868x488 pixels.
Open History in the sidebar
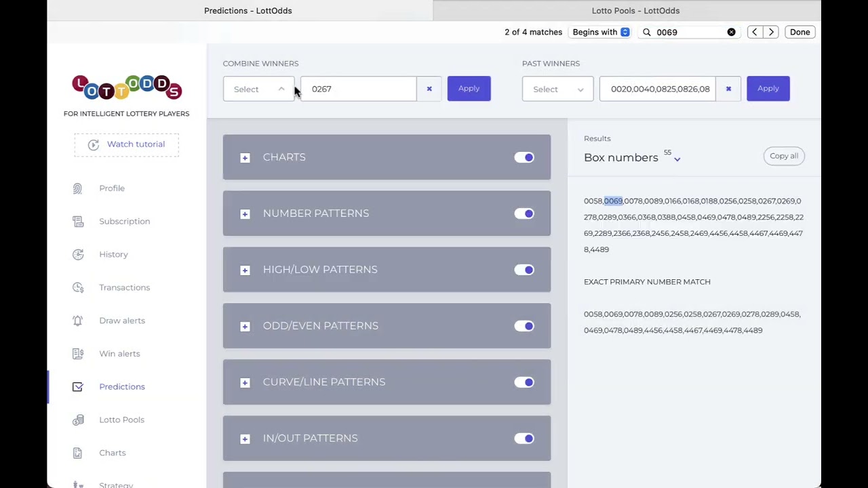pos(113,255)
